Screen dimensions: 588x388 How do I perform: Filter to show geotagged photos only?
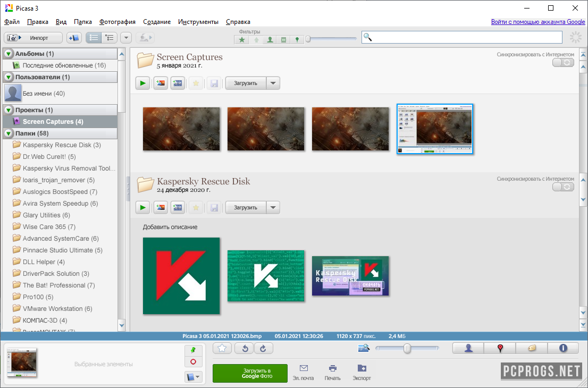tap(297, 39)
